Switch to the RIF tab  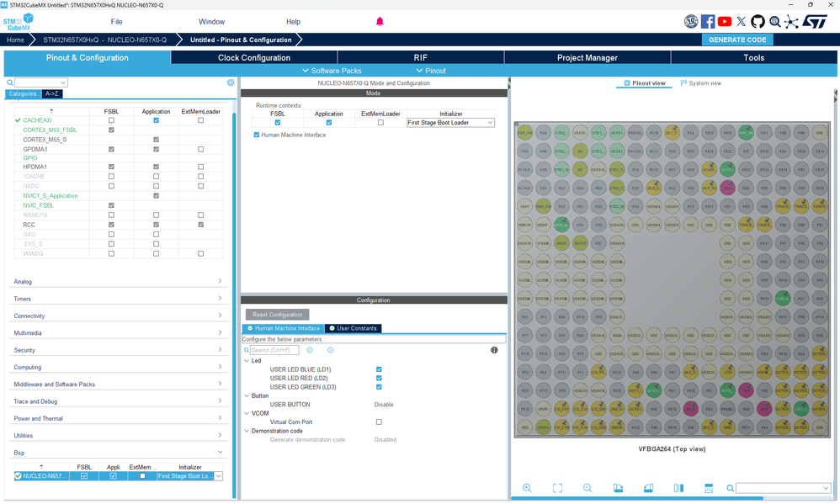pyautogui.click(x=421, y=58)
